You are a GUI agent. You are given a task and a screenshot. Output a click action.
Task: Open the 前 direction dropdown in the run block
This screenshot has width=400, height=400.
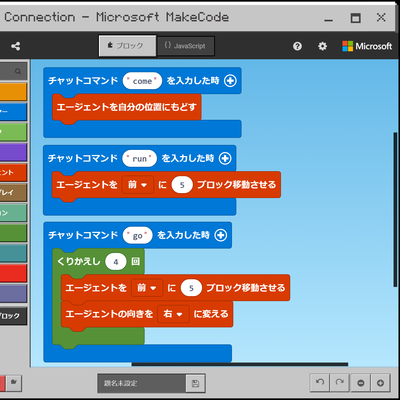(138, 185)
